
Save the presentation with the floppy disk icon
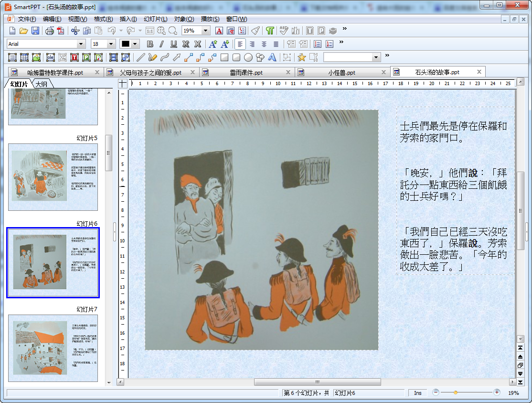point(35,31)
